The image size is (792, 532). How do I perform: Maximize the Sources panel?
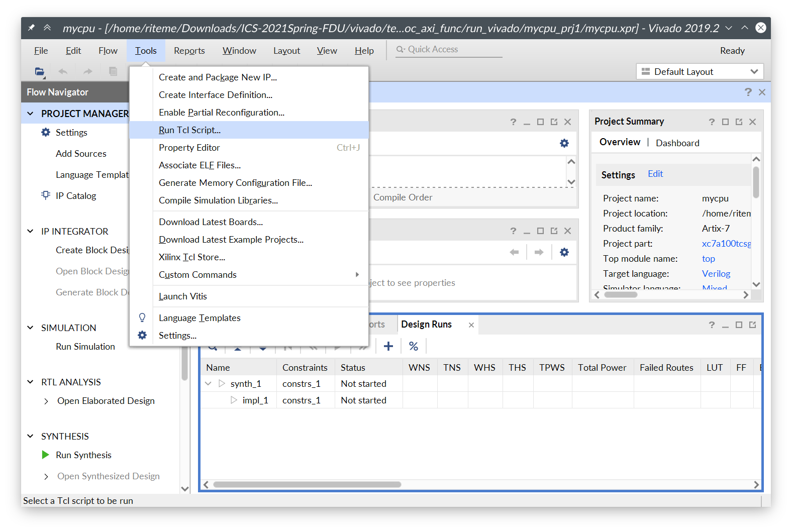coord(540,122)
